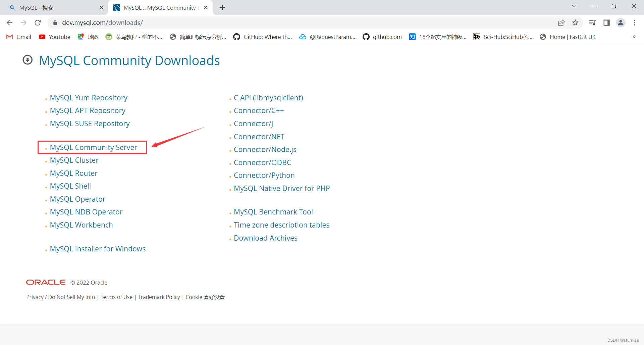Open the Terms of Use link
The width and height of the screenshot is (644, 345).
(x=116, y=297)
